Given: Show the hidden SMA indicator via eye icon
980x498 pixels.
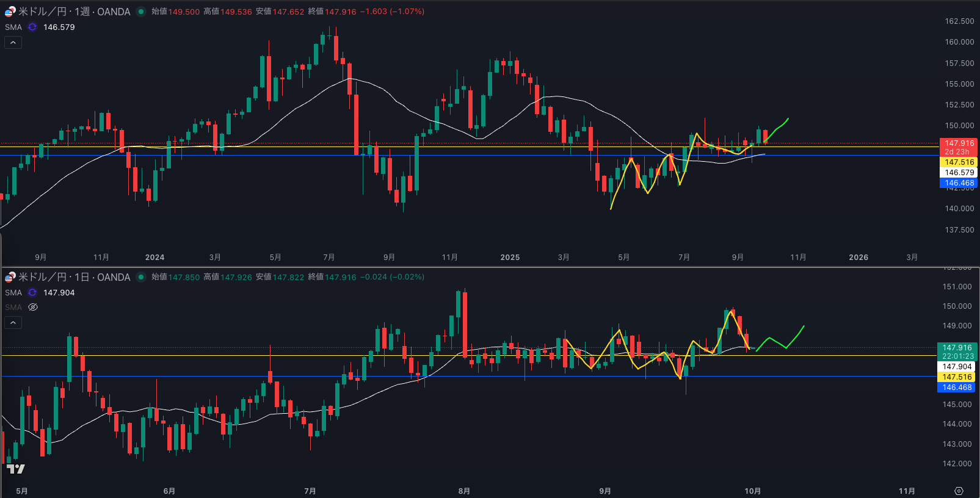Looking at the screenshot, I should click(33, 307).
